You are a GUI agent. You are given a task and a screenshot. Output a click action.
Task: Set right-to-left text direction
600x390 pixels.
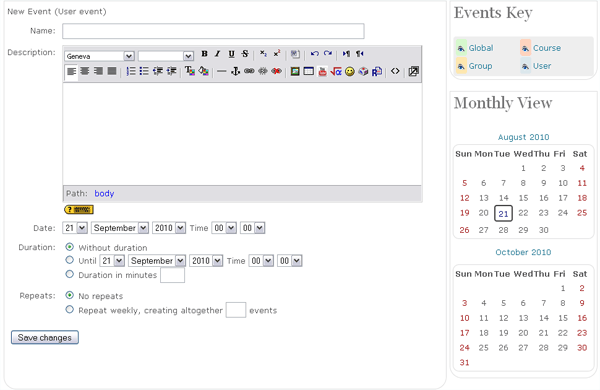[359, 54]
